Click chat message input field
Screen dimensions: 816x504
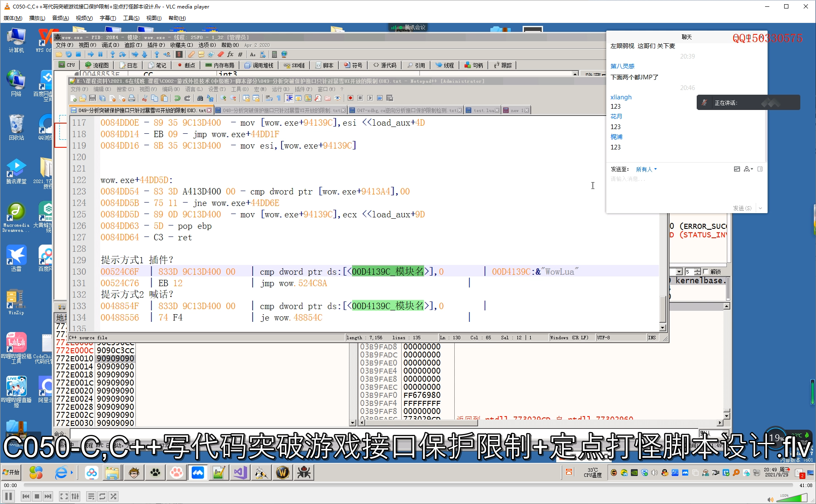coord(686,189)
